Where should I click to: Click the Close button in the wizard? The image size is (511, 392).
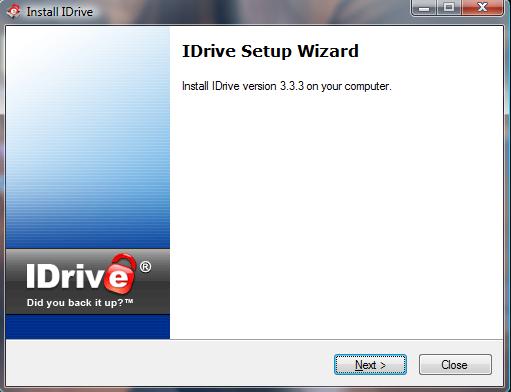pyautogui.click(x=455, y=365)
